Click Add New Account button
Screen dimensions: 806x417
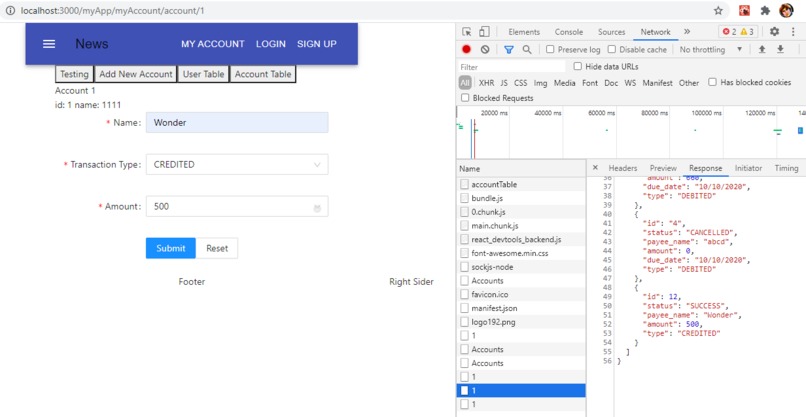click(136, 74)
